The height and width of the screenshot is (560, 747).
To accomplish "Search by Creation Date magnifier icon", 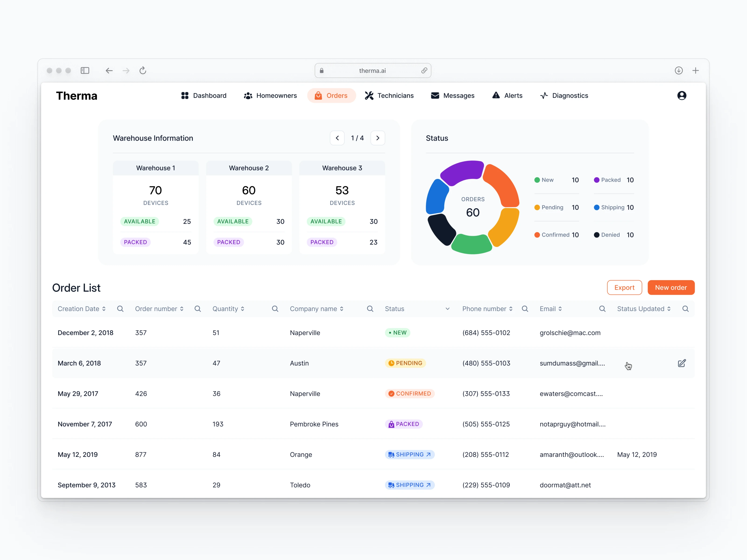I will [120, 309].
